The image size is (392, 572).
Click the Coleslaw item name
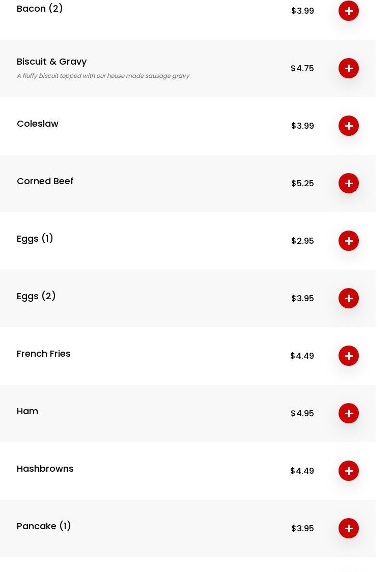tap(38, 124)
